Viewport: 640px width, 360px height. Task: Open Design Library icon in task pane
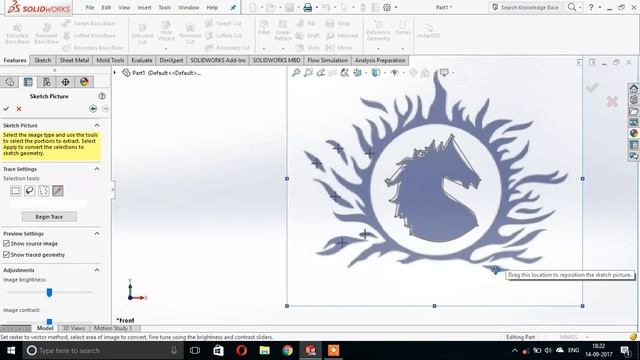click(633, 100)
